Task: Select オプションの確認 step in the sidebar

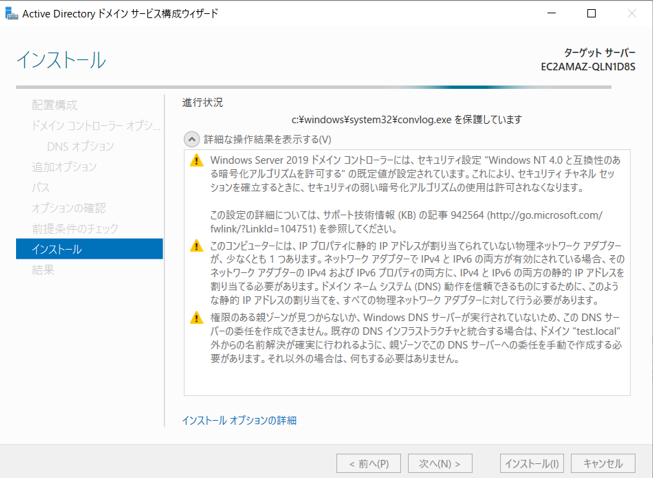Action: click(69, 208)
